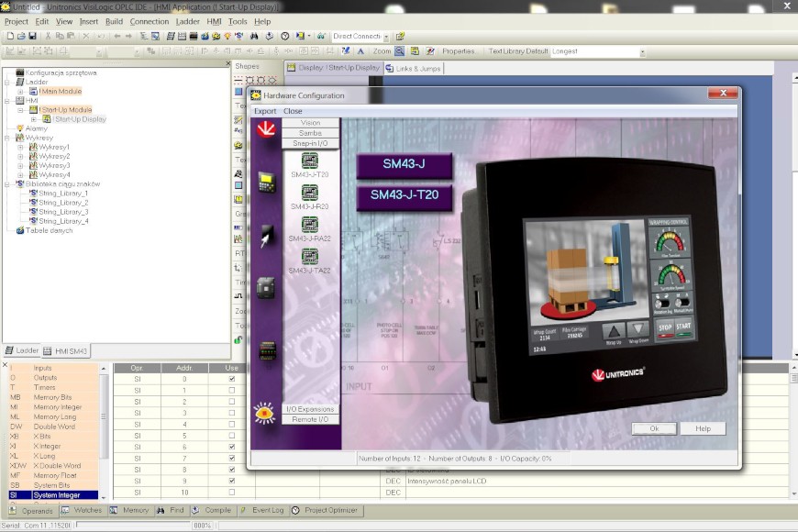The height and width of the screenshot is (532, 798).
Task: Expand the Main Module tree node
Action: [x=20, y=92]
